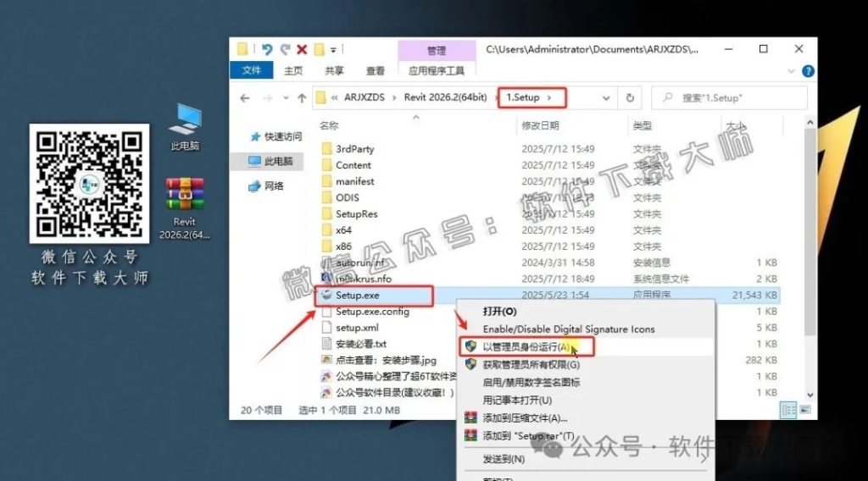868x481 pixels.
Task: Go up one folder with the up arrow
Action: coord(302,98)
